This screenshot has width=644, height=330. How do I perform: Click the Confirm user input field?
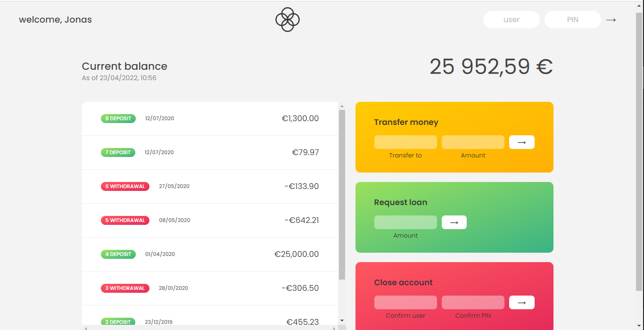(405, 302)
